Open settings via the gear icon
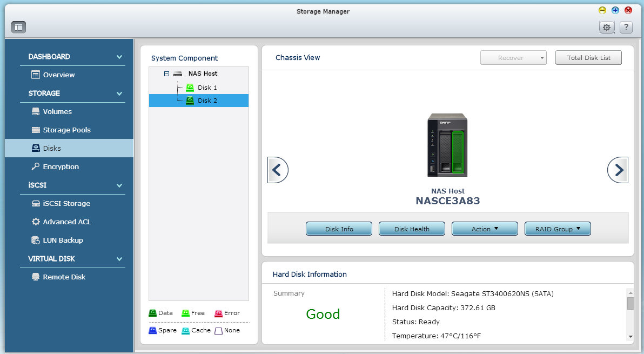This screenshot has width=644, height=354. (607, 28)
